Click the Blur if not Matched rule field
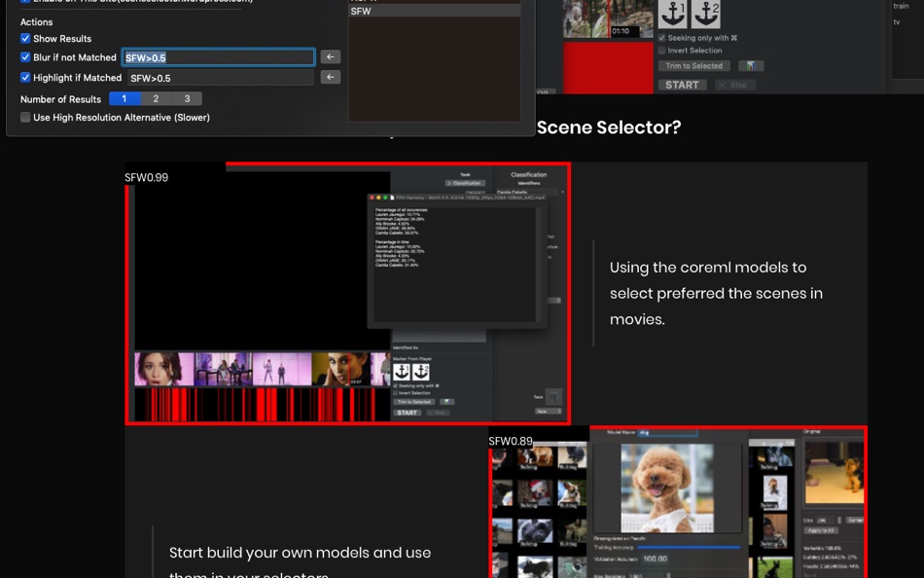Image resolution: width=924 pixels, height=578 pixels. coord(218,57)
